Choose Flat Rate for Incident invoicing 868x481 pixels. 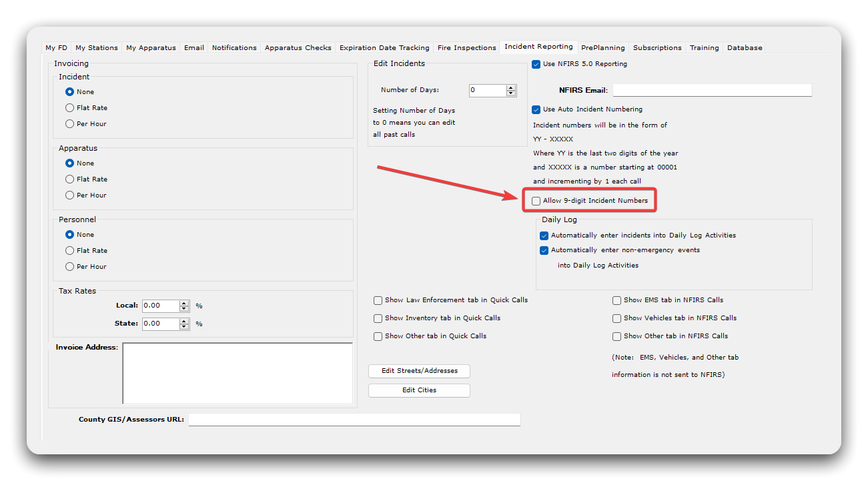(69, 108)
